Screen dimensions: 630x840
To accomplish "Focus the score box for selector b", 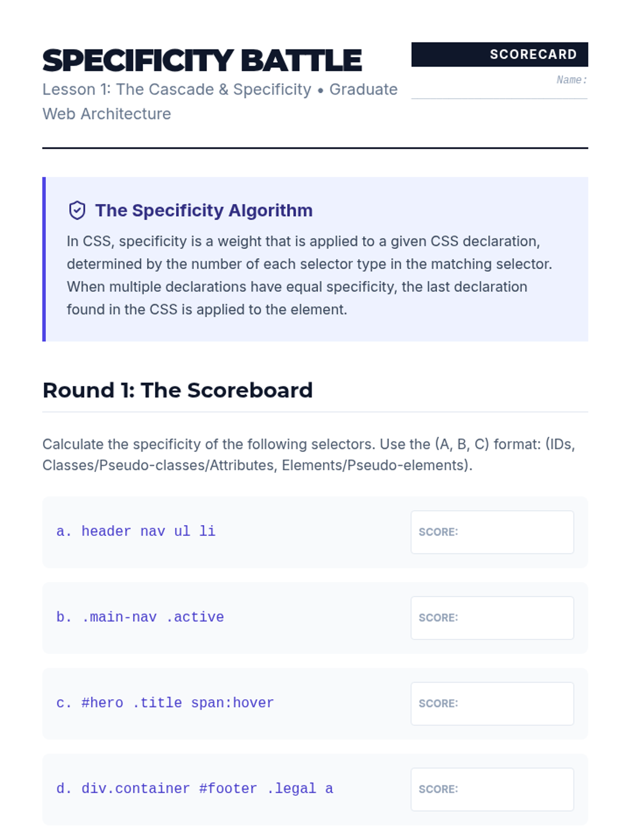I will [492, 618].
